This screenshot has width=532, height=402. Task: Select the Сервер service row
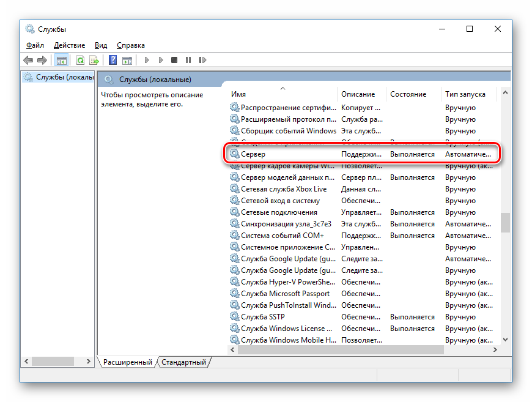click(x=253, y=154)
